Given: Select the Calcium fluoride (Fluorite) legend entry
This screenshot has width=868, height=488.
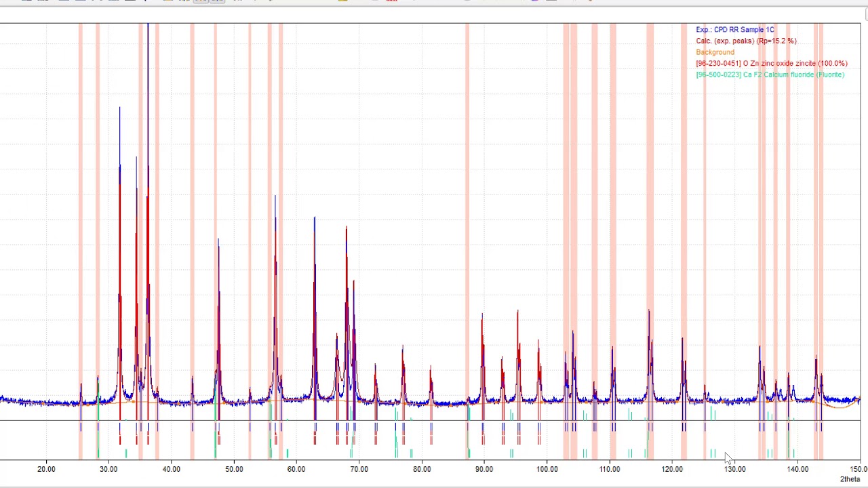Looking at the screenshot, I should (x=770, y=75).
